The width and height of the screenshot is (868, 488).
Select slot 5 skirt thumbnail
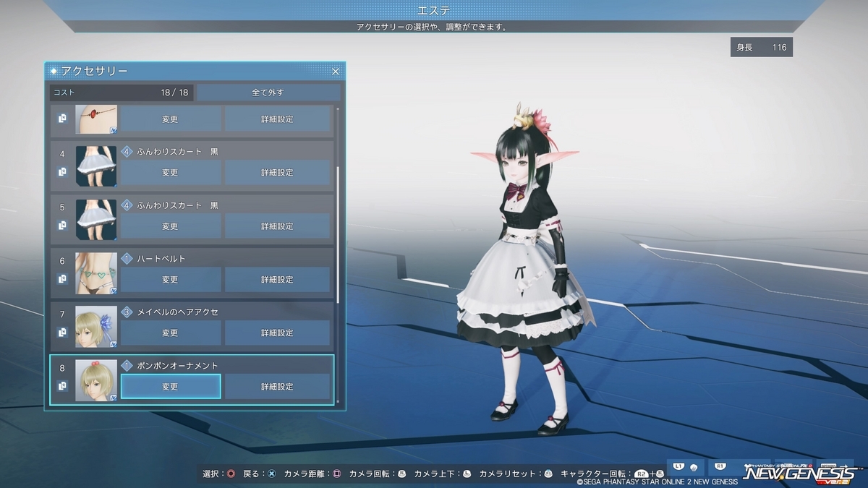point(96,220)
